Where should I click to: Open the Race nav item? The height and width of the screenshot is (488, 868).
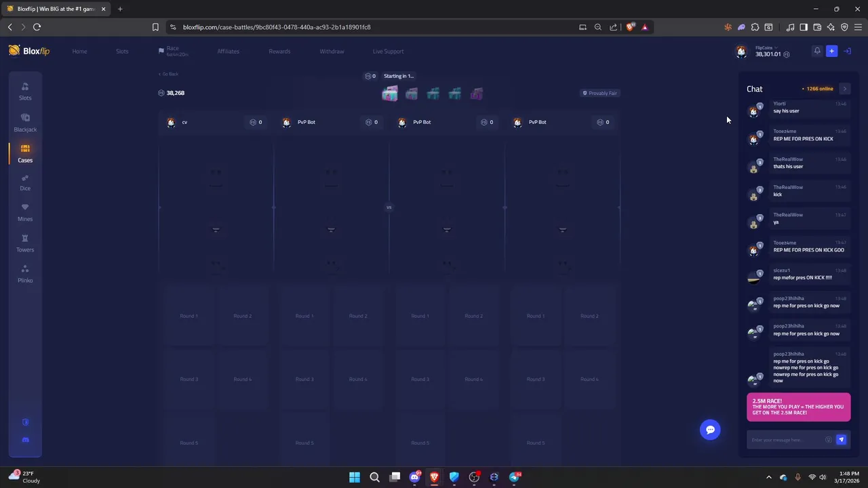click(x=174, y=51)
